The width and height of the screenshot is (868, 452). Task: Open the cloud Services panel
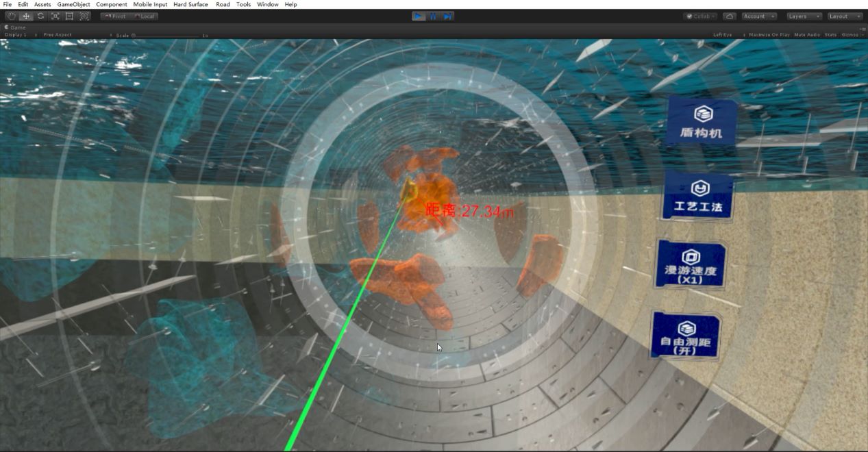click(730, 16)
